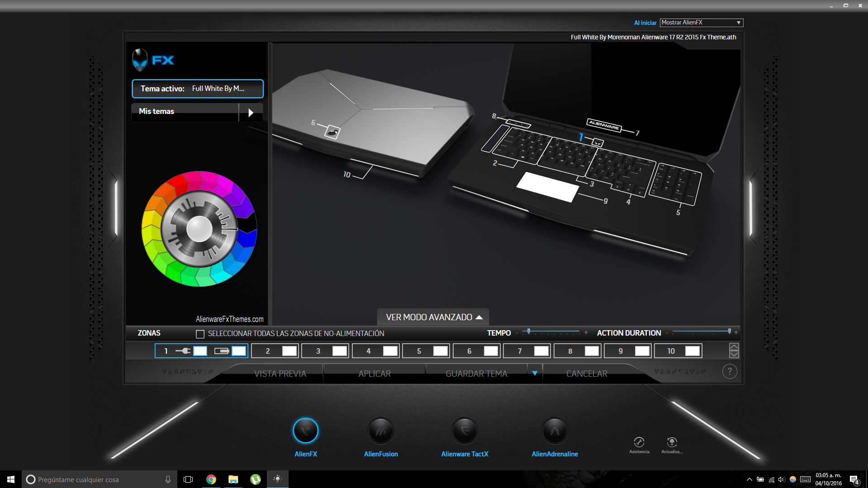Click the color wheel center dial
Screen dimensions: 868x488
[x=199, y=228]
